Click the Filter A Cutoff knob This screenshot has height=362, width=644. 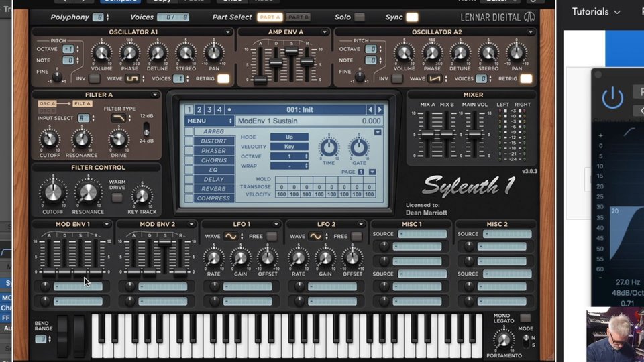pos(49,139)
